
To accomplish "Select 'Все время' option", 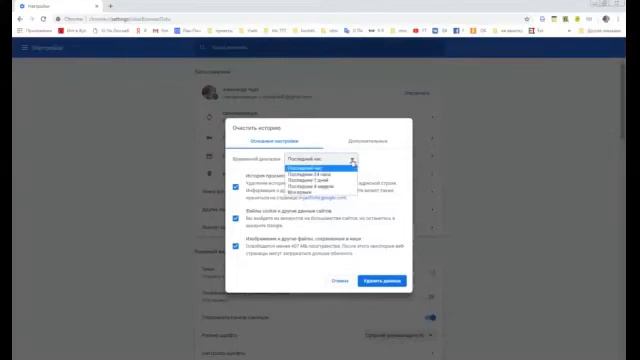I will (x=321, y=192).
